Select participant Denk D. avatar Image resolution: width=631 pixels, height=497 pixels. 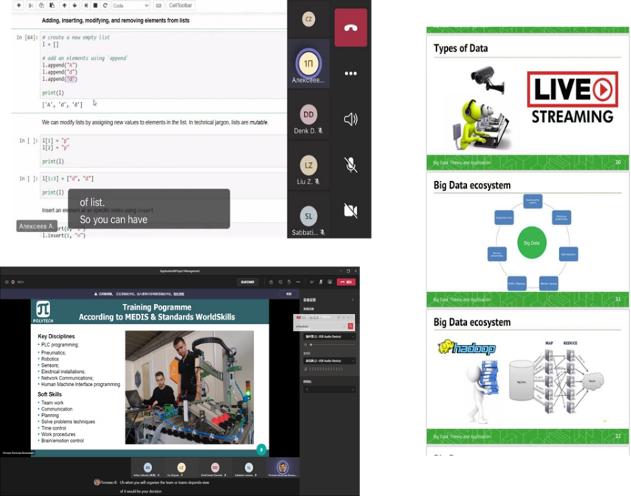309,115
